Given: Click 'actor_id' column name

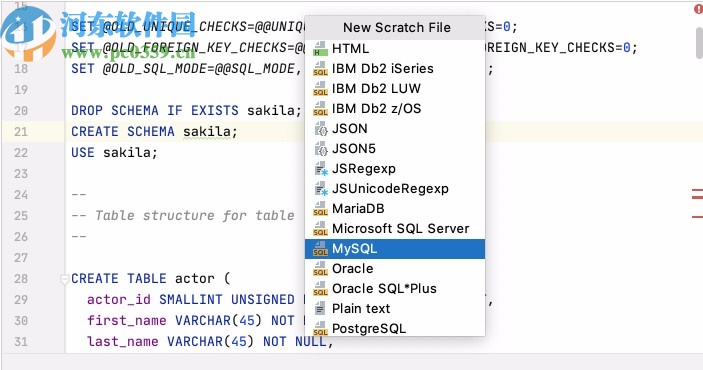Looking at the screenshot, I should coord(119,300).
